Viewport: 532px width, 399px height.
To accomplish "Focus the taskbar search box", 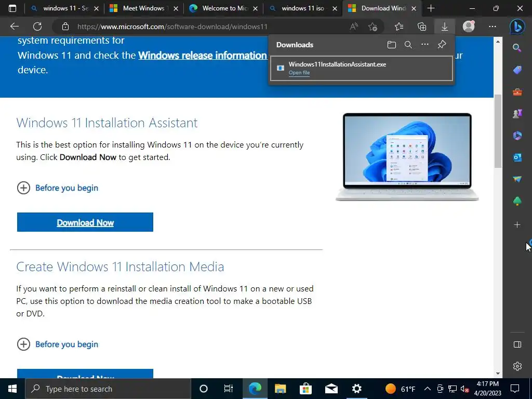I will coord(108,389).
